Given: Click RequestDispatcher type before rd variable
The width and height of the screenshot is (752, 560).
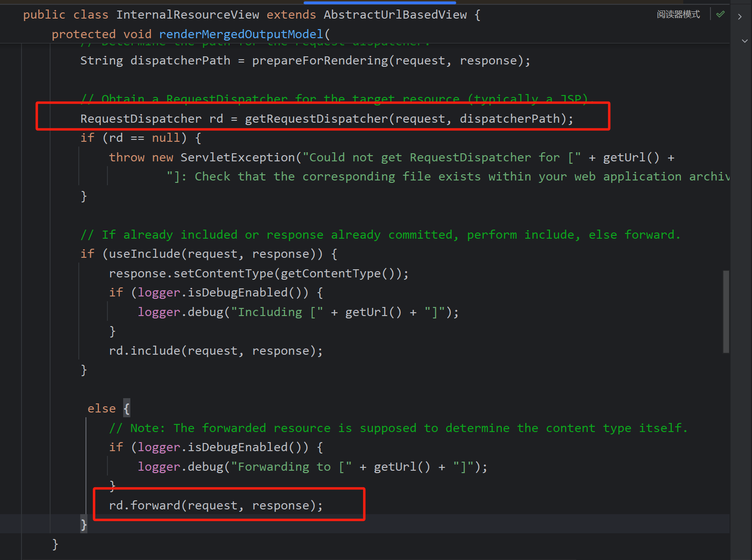Looking at the screenshot, I should pyautogui.click(x=141, y=118).
